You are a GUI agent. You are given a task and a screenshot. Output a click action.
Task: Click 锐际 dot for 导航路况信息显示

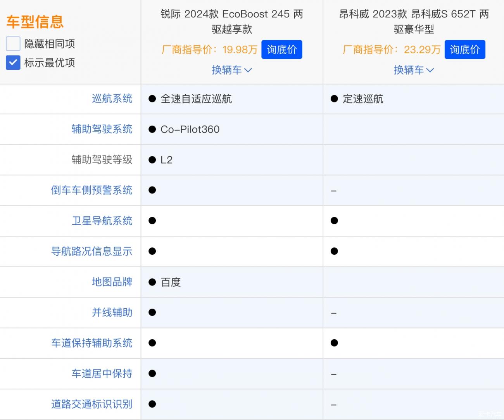152,251
